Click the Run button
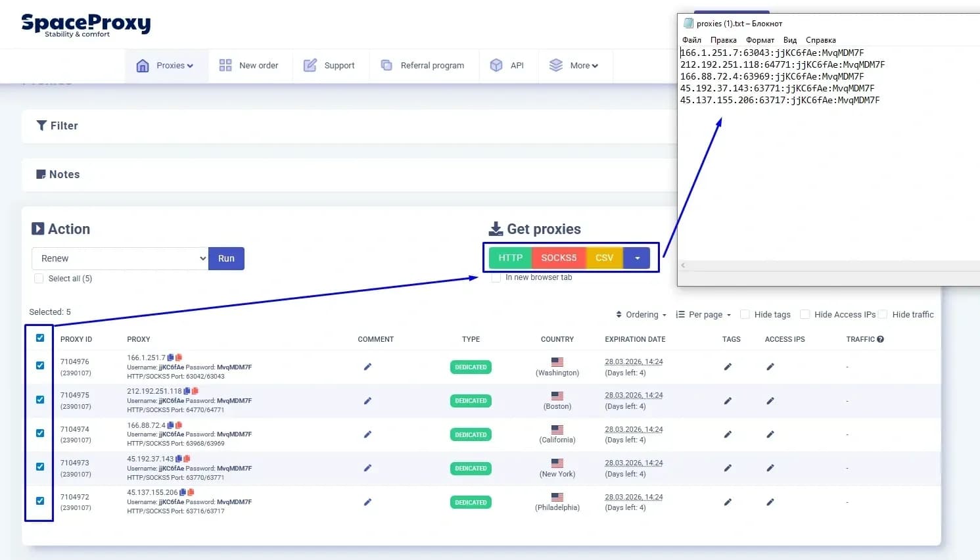Viewport: 980px width, 560px height. (226, 258)
